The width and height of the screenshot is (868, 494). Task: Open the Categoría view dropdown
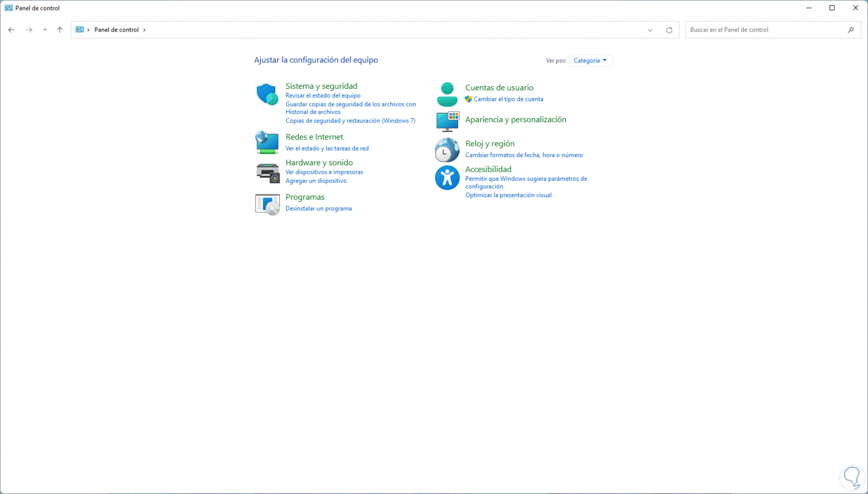pyautogui.click(x=590, y=60)
